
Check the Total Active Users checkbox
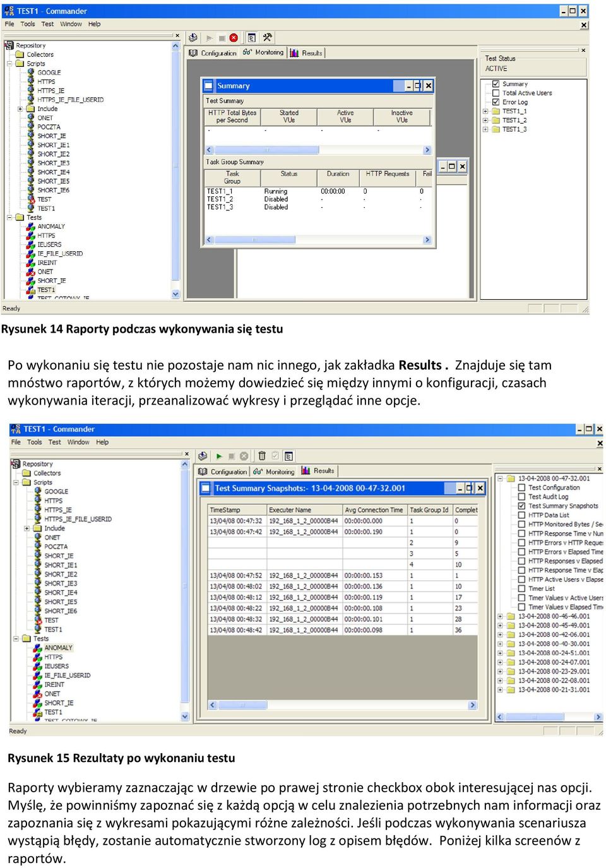click(x=496, y=93)
